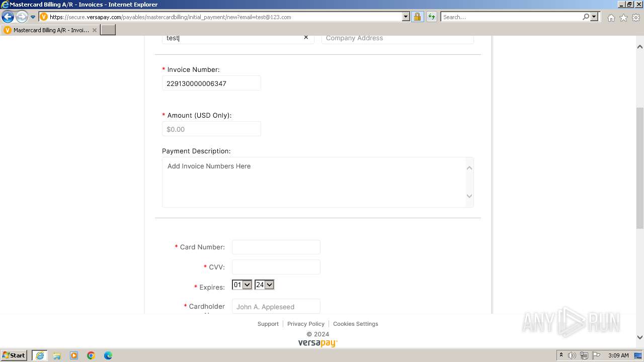The height and width of the screenshot is (362, 644).
Task: Click the volume speaker tray icon
Action: (572, 355)
